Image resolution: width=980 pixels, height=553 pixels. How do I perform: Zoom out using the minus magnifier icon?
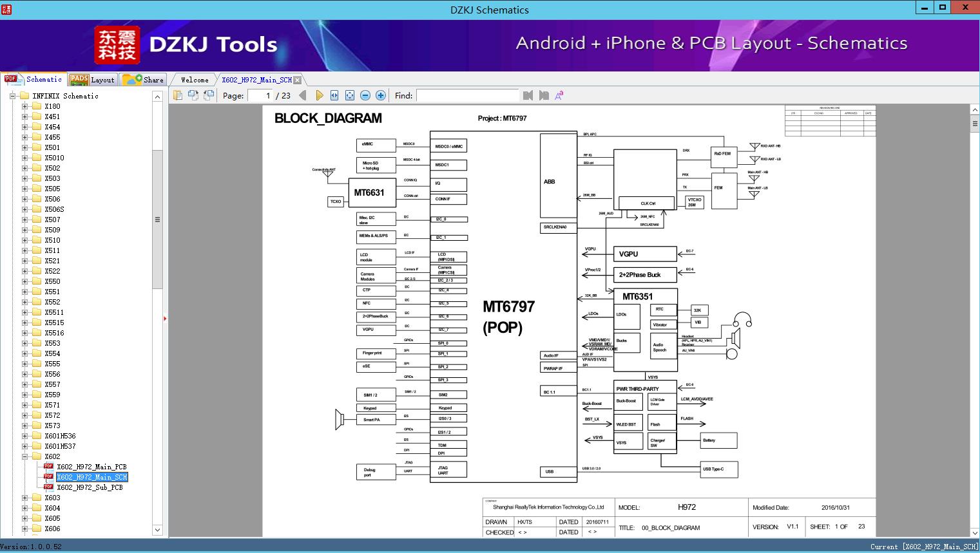tap(365, 95)
